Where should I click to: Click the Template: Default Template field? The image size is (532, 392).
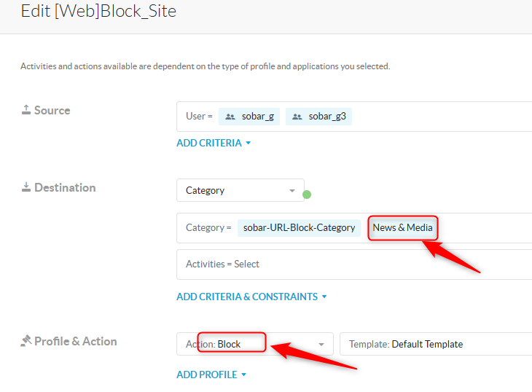[x=436, y=344]
